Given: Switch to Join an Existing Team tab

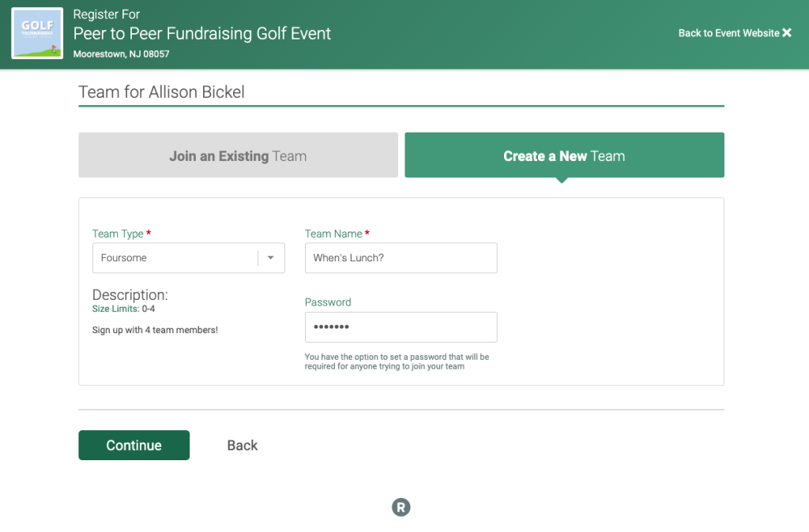Looking at the screenshot, I should pos(238,155).
